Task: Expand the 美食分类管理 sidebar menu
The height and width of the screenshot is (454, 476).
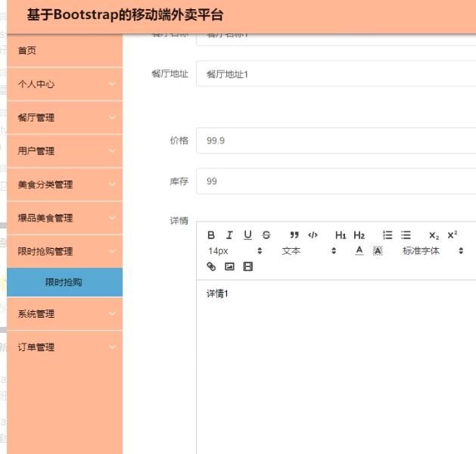Action: tap(64, 185)
